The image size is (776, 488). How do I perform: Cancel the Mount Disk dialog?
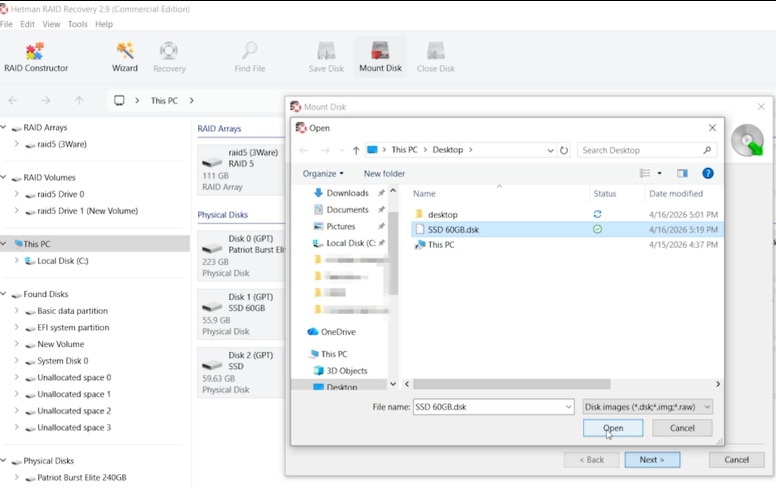coord(736,459)
